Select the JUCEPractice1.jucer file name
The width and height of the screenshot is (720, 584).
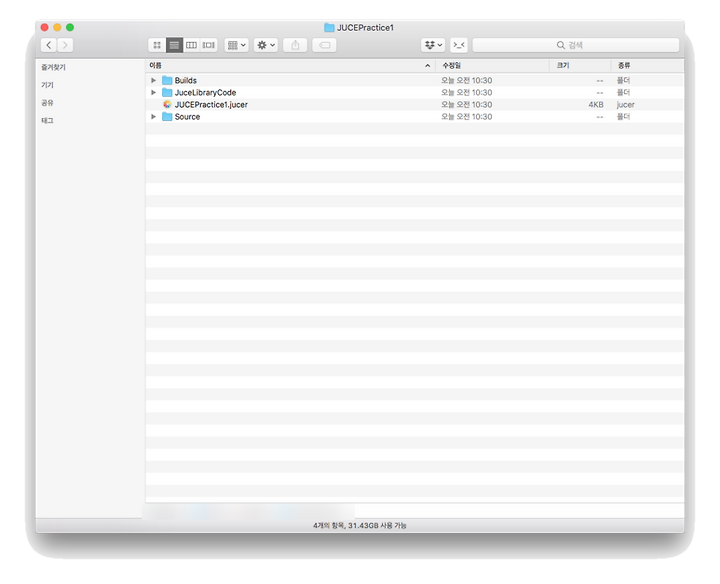211,105
